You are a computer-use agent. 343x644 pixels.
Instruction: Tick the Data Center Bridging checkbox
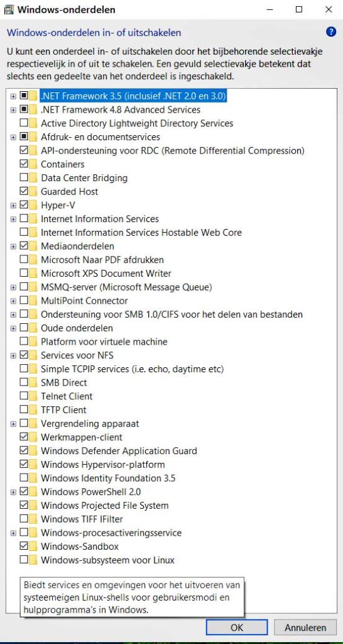(24, 178)
